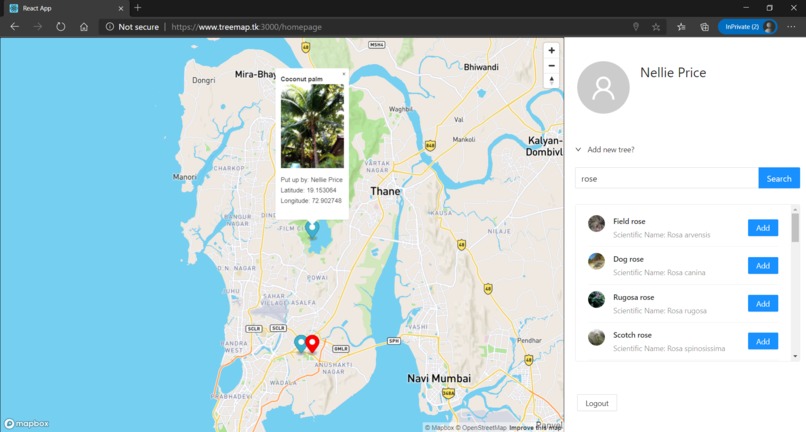Click the Coconut palm photo

pyautogui.click(x=312, y=126)
